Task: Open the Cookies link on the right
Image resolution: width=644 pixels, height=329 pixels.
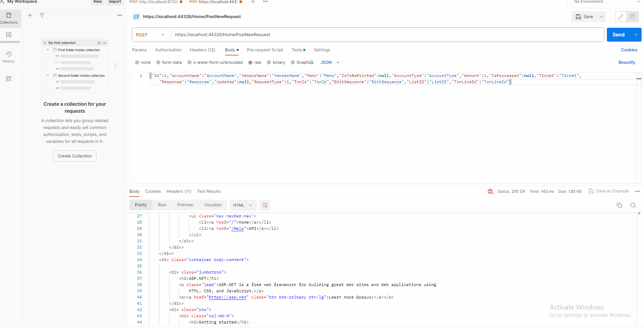Action: pos(629,50)
